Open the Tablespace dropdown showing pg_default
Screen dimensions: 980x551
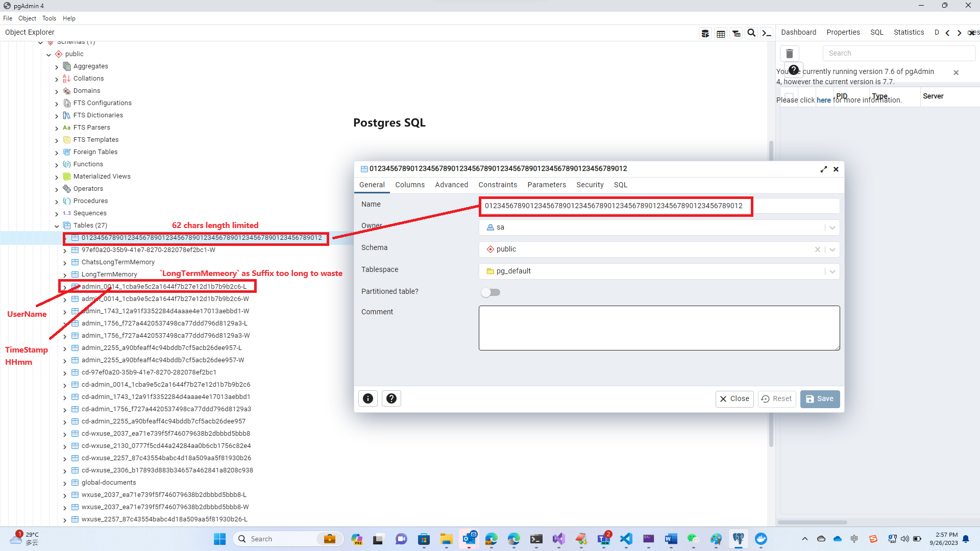tap(832, 271)
